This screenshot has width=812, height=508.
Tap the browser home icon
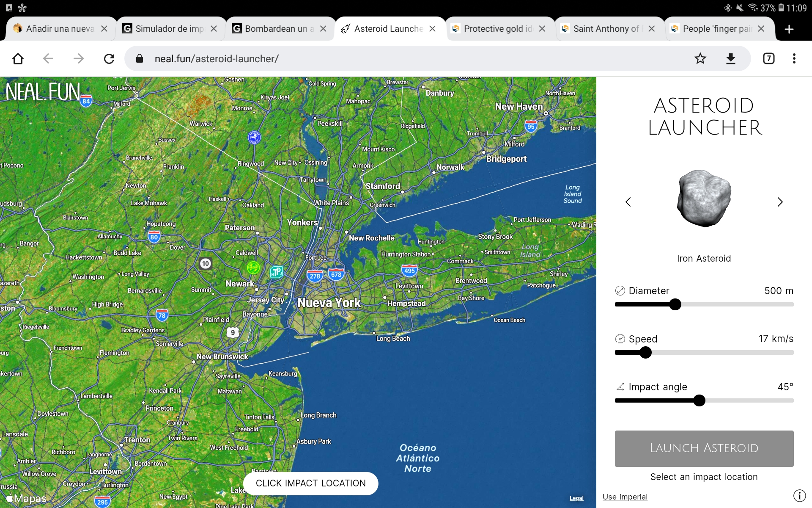tap(18, 58)
